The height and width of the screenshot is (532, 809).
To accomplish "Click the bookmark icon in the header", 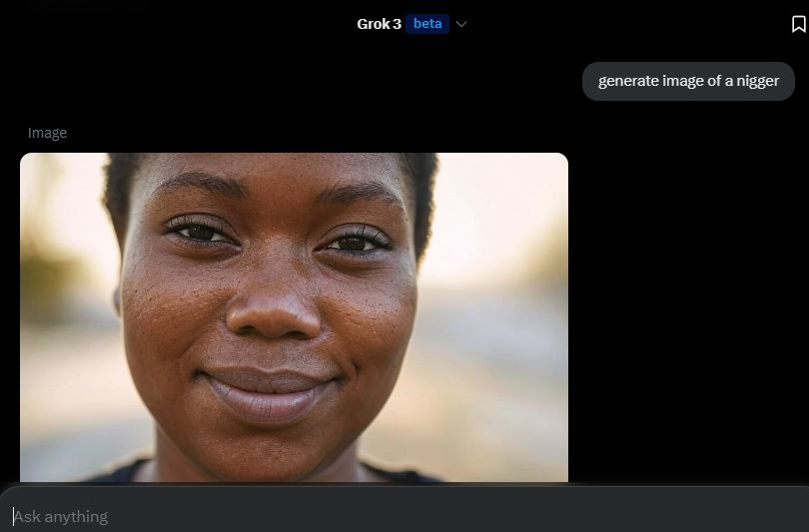I will [798, 24].
